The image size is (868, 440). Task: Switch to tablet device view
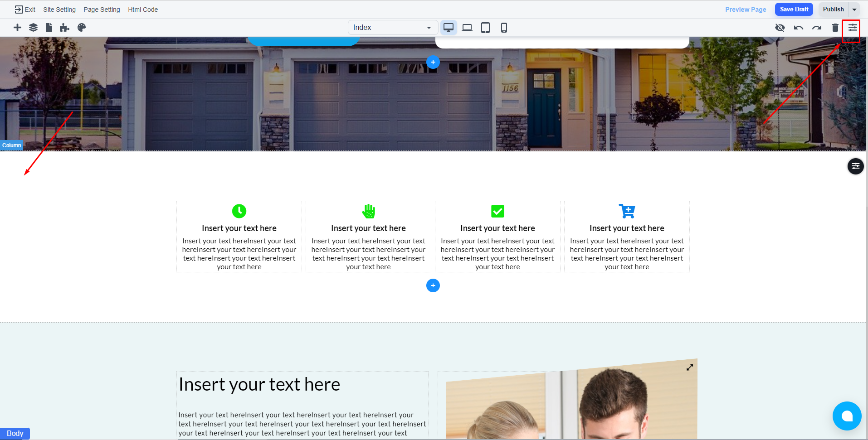[x=485, y=28]
